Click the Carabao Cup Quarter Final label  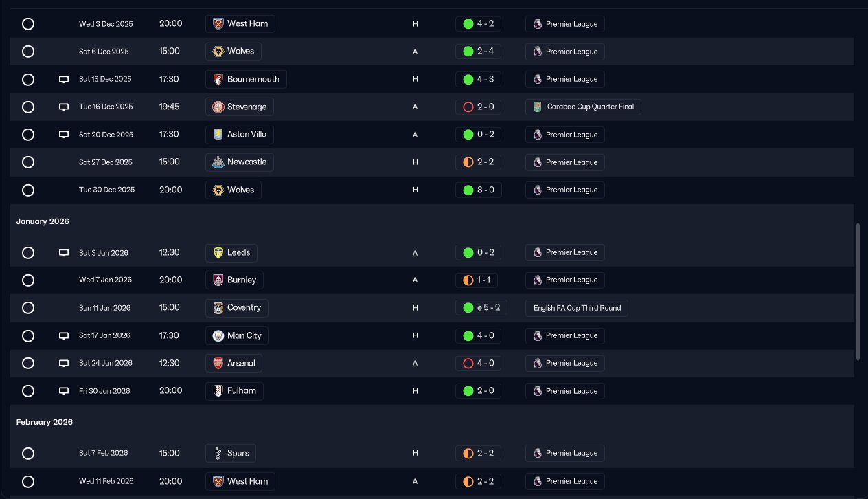[590, 107]
